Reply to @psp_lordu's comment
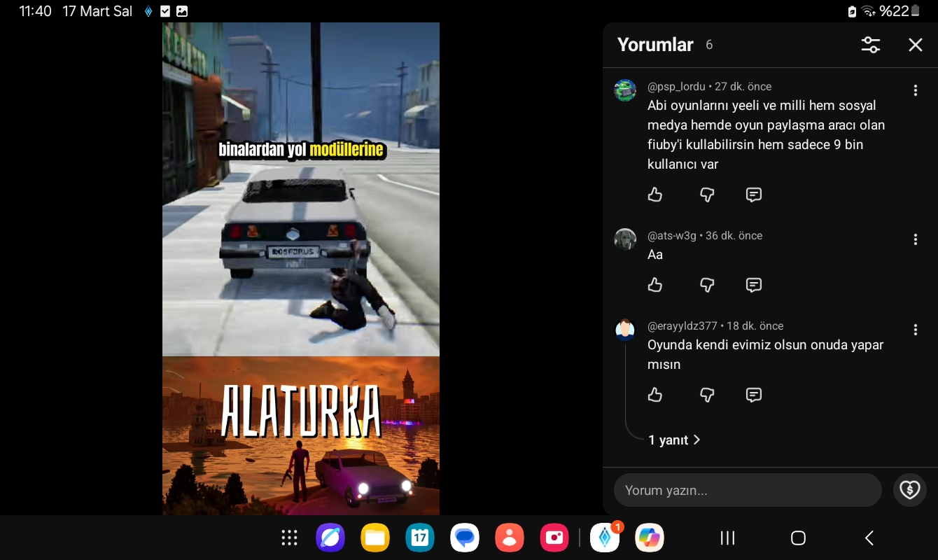938x560 pixels. pos(753,195)
